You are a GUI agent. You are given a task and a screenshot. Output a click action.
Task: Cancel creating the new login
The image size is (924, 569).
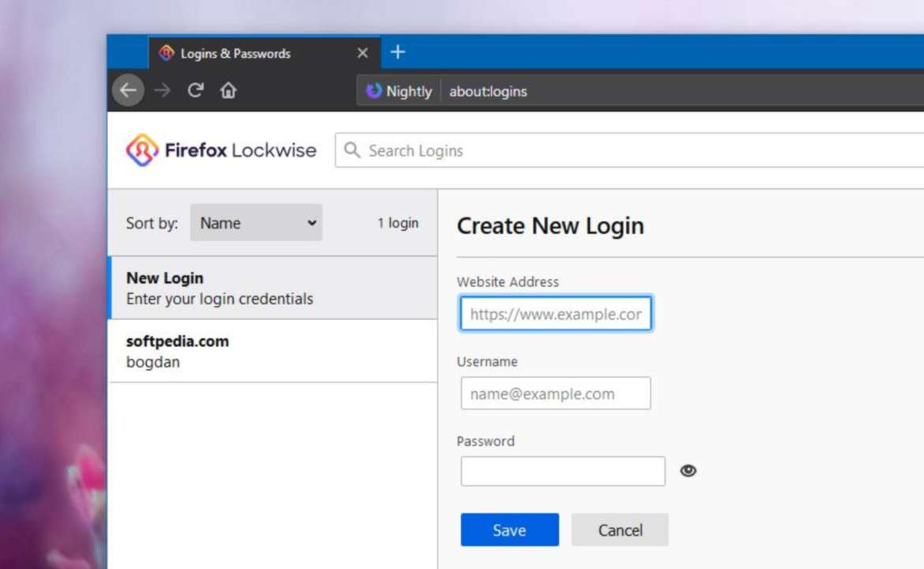click(x=620, y=529)
